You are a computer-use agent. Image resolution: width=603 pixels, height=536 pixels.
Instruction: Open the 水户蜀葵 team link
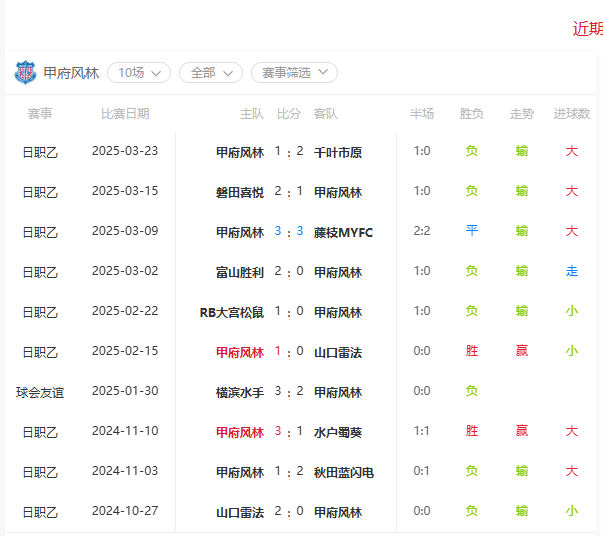coord(338,433)
